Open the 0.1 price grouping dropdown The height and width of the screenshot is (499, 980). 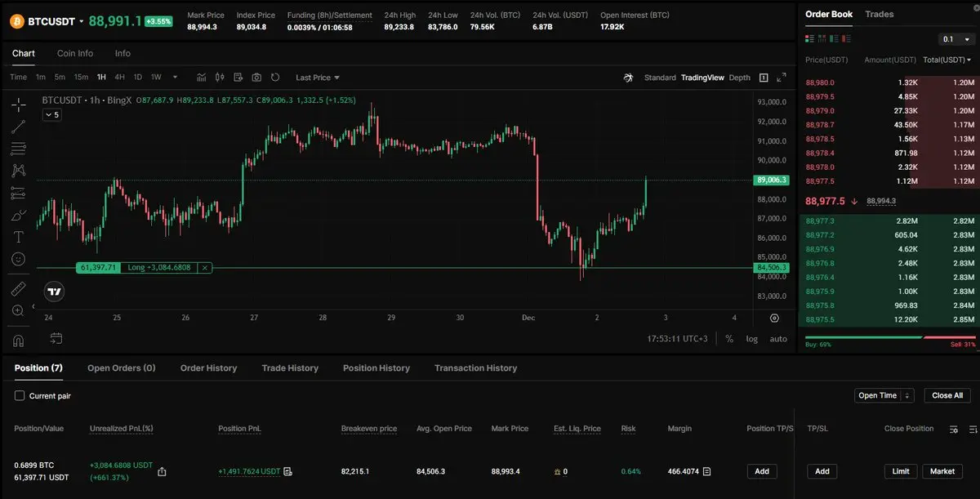[955, 38]
